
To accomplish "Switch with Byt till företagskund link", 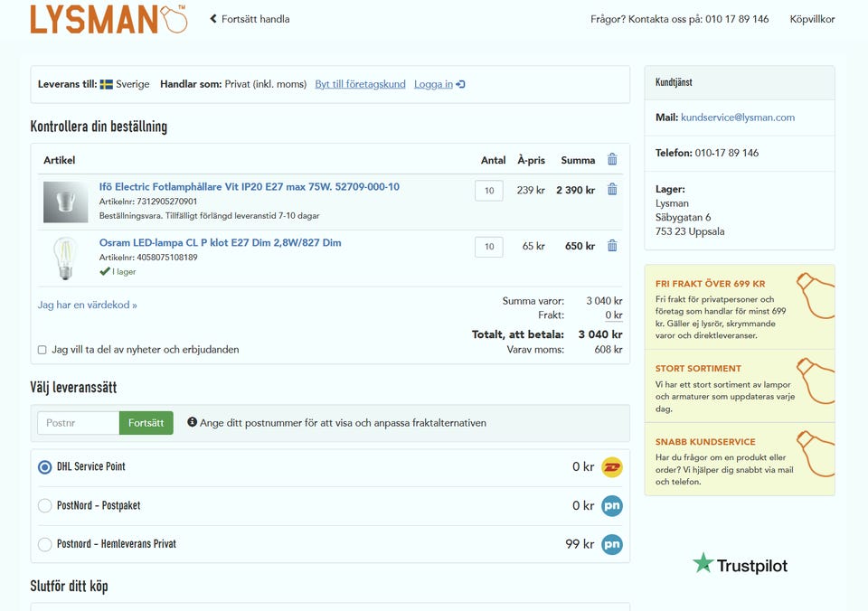I will coord(360,84).
